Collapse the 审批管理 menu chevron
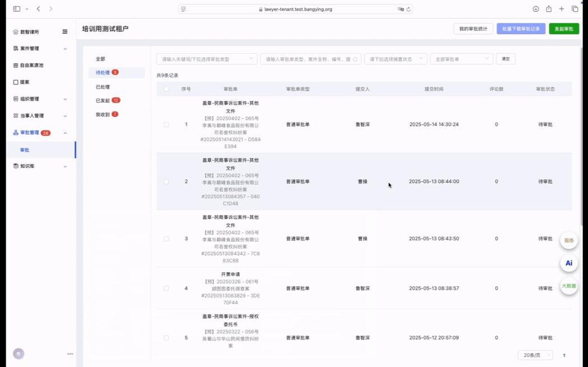This screenshot has height=367, width=588. tap(65, 133)
